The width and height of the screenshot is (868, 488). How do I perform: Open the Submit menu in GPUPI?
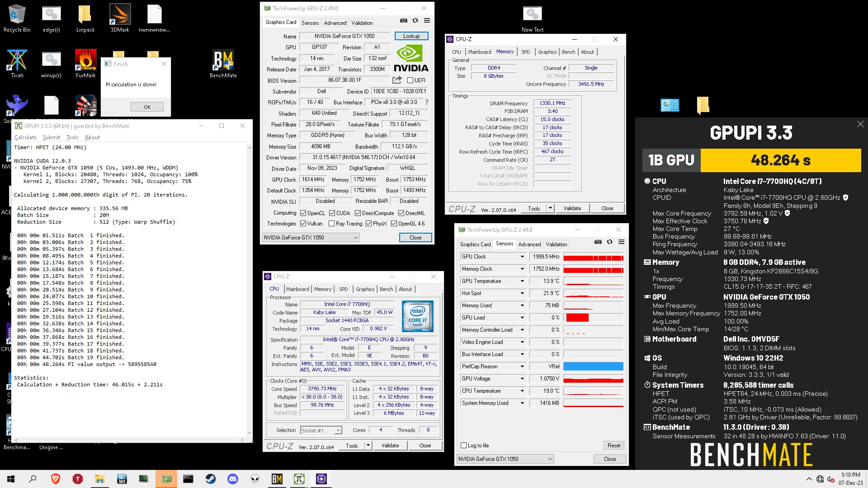point(51,137)
